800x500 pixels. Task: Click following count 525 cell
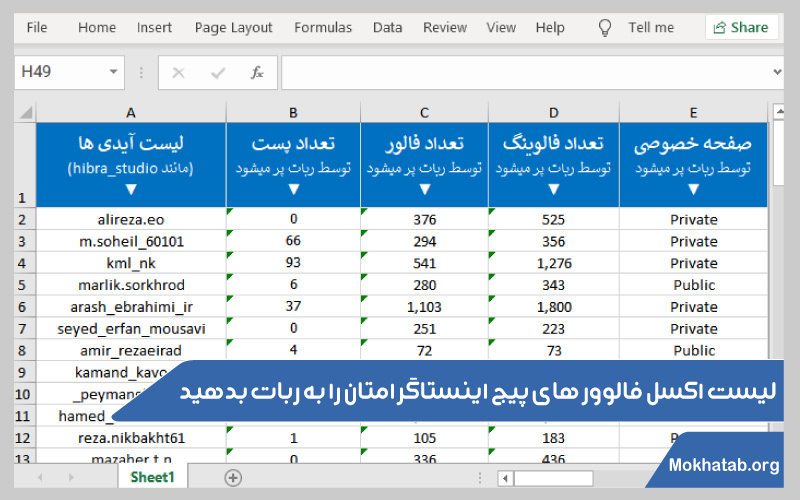pos(554,219)
